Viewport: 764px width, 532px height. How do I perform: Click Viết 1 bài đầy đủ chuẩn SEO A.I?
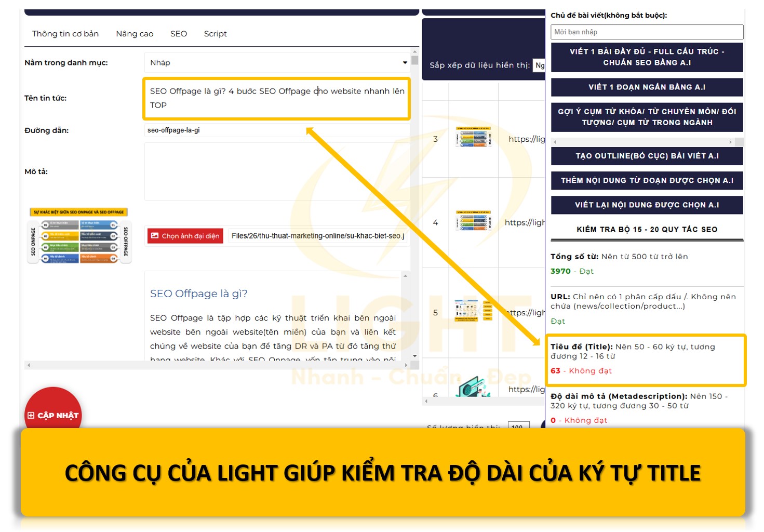pos(647,57)
